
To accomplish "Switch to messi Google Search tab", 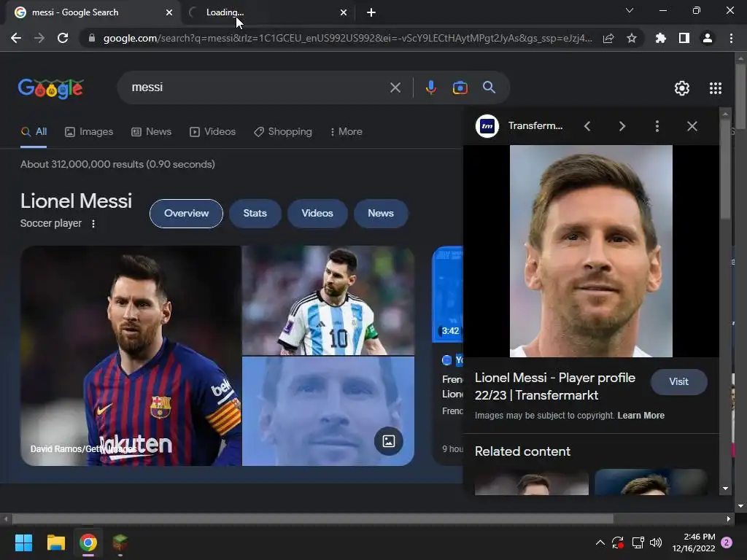I will coord(93,12).
